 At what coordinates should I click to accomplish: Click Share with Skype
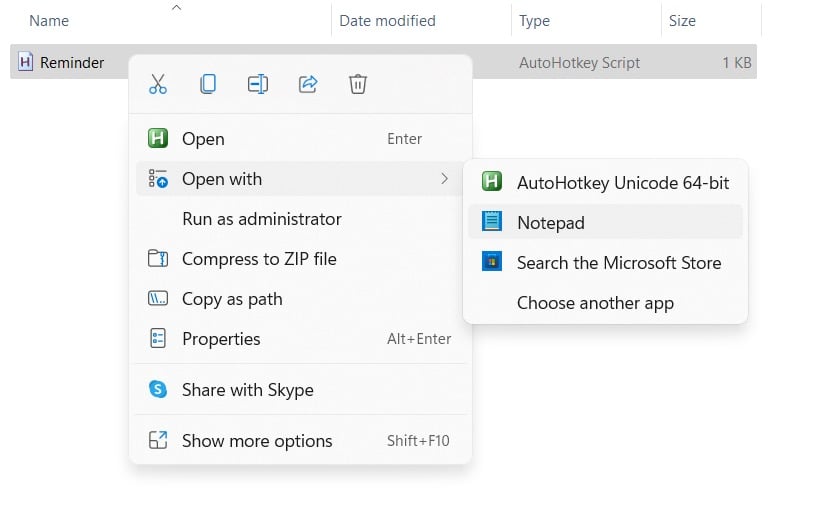pos(247,390)
